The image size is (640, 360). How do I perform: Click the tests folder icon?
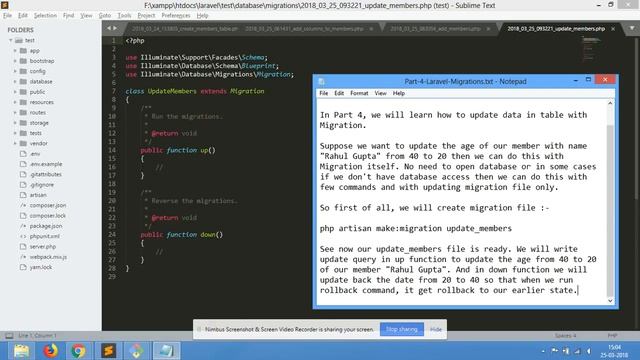[x=23, y=133]
